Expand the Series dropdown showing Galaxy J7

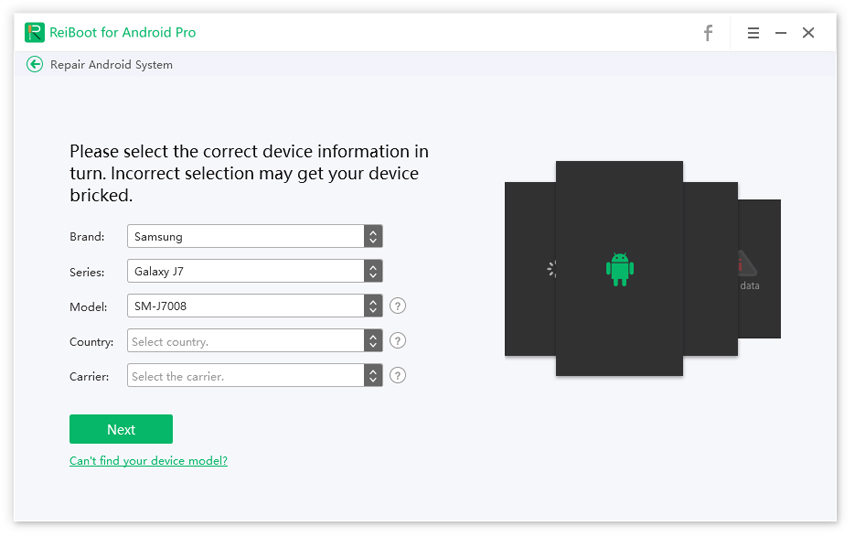pos(372,271)
